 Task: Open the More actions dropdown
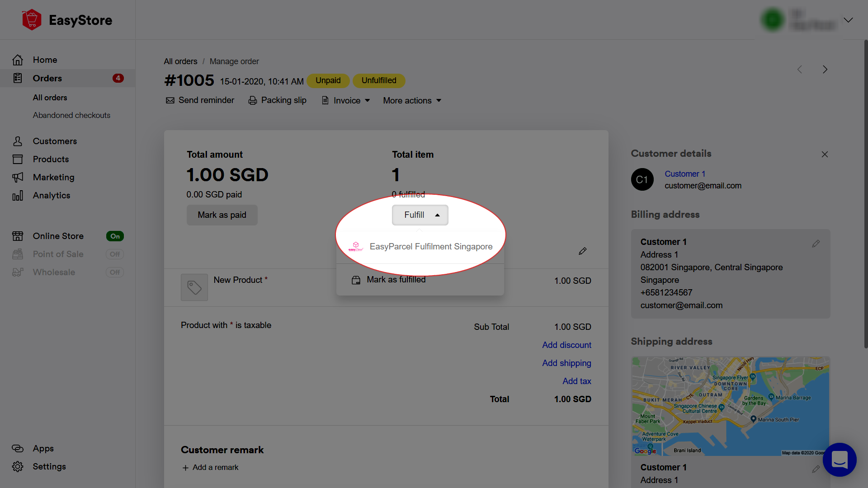coord(412,101)
